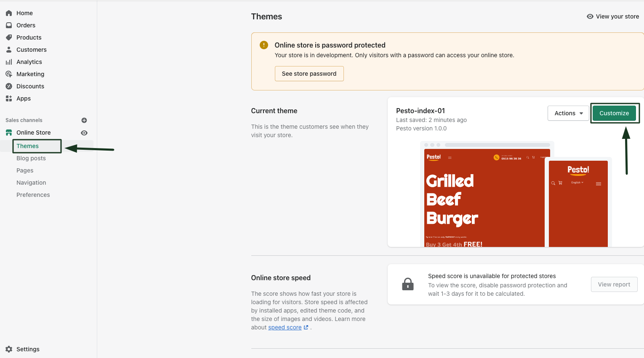The height and width of the screenshot is (358, 644).
Task: Click the Customers person icon
Action: coord(9,50)
